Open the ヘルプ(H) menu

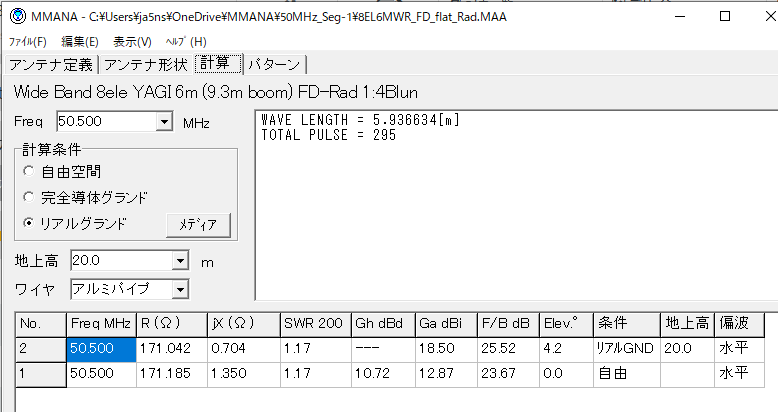pos(186,42)
